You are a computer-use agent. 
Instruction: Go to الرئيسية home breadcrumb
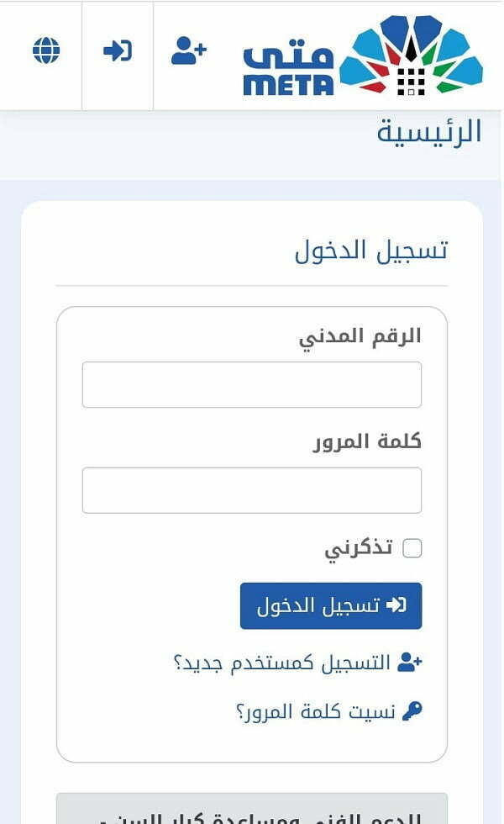coord(429,132)
